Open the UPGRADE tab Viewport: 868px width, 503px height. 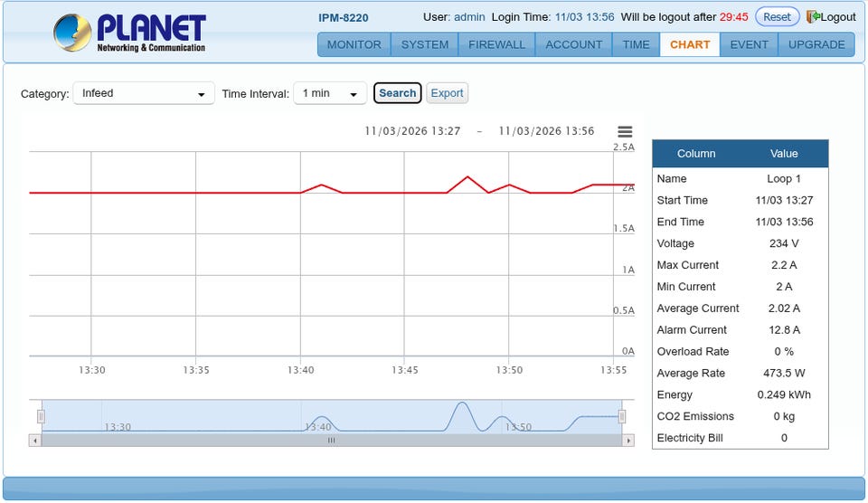[x=816, y=45]
